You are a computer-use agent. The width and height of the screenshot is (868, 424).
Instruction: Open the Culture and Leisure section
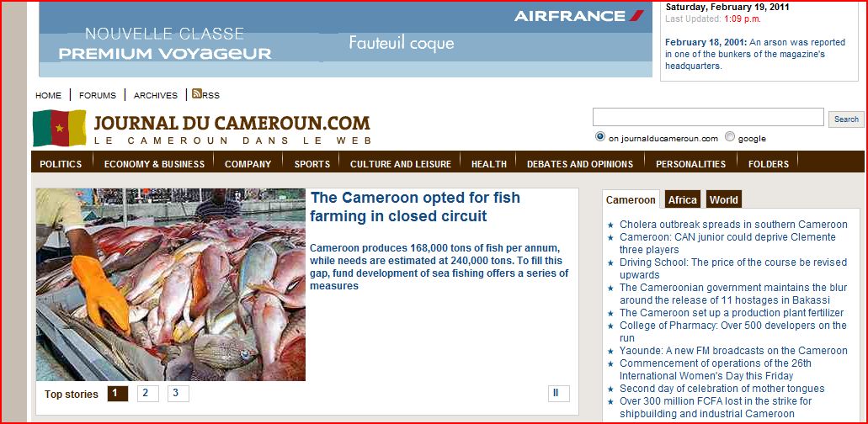click(401, 164)
